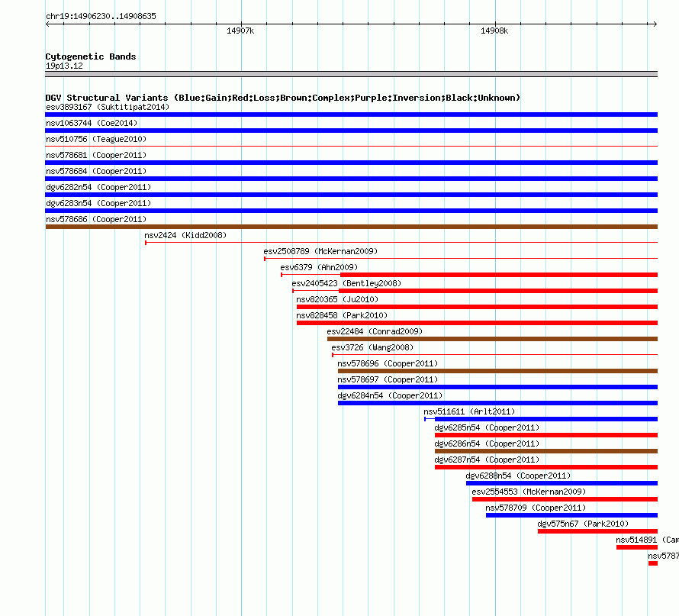Screen dimensions: 679x616
Task: Click the DGV Structural Variants track title
Action: [x=282, y=98]
